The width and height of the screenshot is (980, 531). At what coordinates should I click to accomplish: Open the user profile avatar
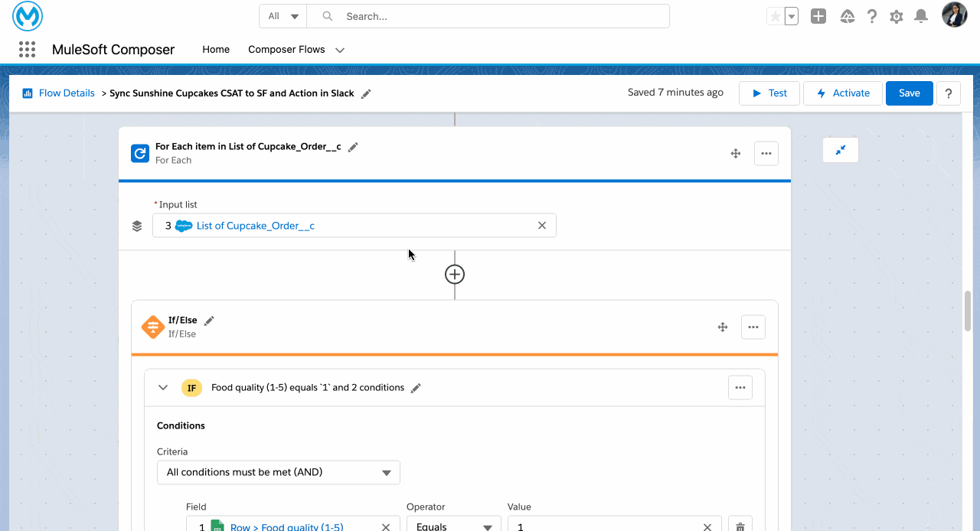pyautogui.click(x=955, y=15)
